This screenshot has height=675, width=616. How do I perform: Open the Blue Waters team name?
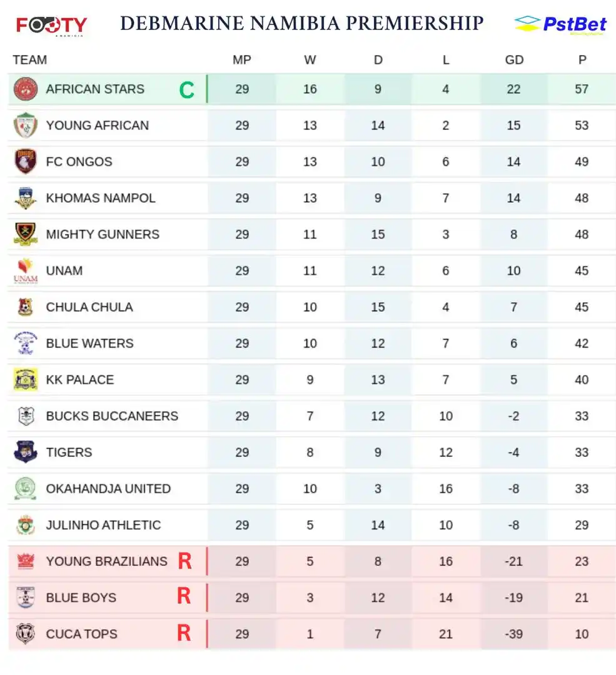click(x=89, y=344)
